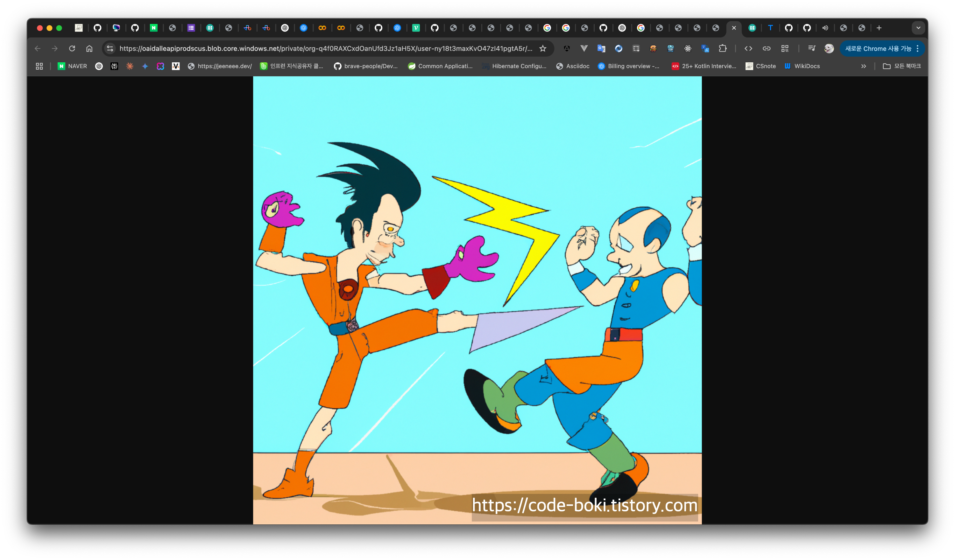Click the audio-playing speaker tab
The height and width of the screenshot is (560, 955).
(x=825, y=28)
